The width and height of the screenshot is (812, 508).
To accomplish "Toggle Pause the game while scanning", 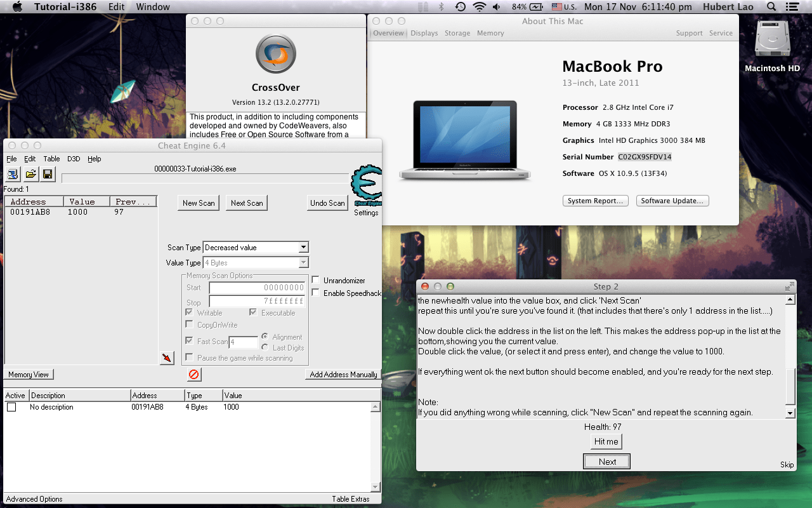I will (189, 358).
